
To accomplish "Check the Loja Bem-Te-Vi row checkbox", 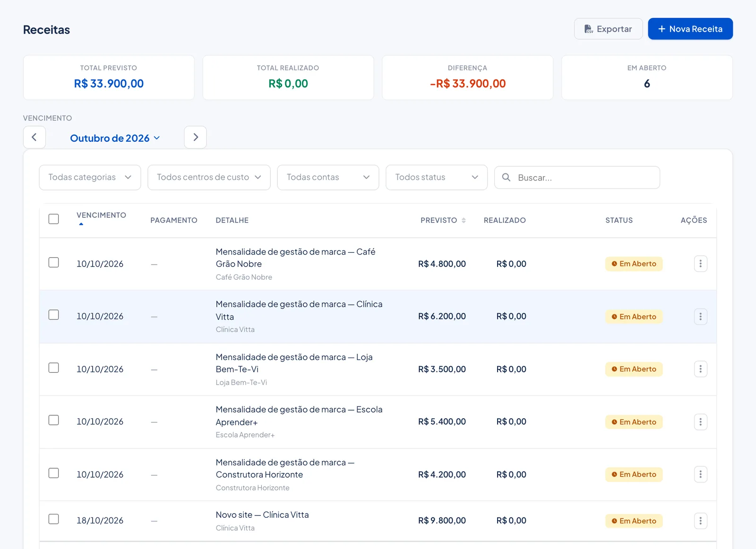I will pos(54,368).
